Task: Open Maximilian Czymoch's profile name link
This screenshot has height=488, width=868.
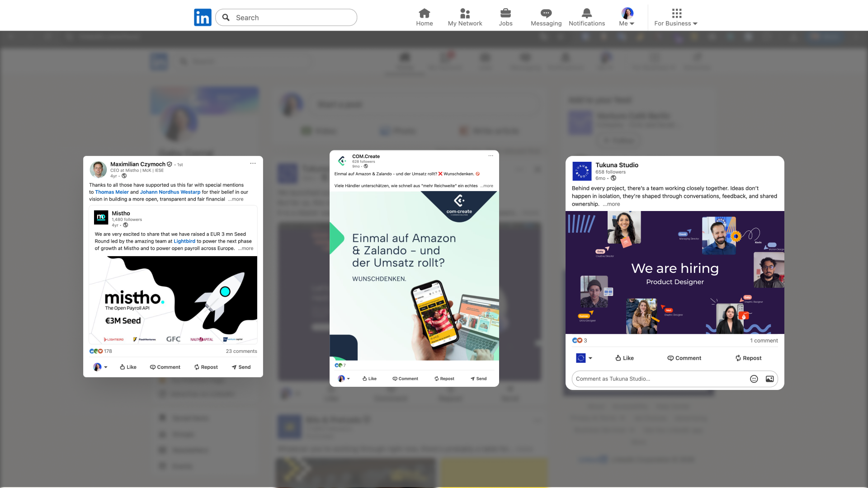Action: 138,164
